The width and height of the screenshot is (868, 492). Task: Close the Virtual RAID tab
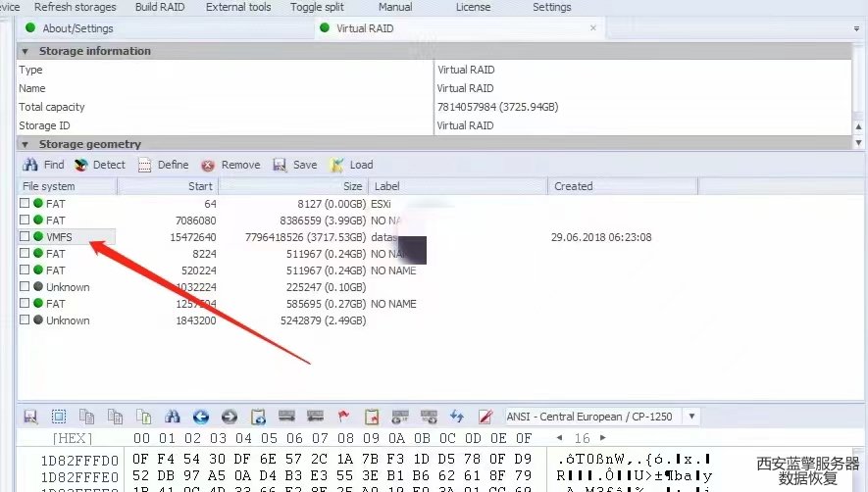click(591, 28)
